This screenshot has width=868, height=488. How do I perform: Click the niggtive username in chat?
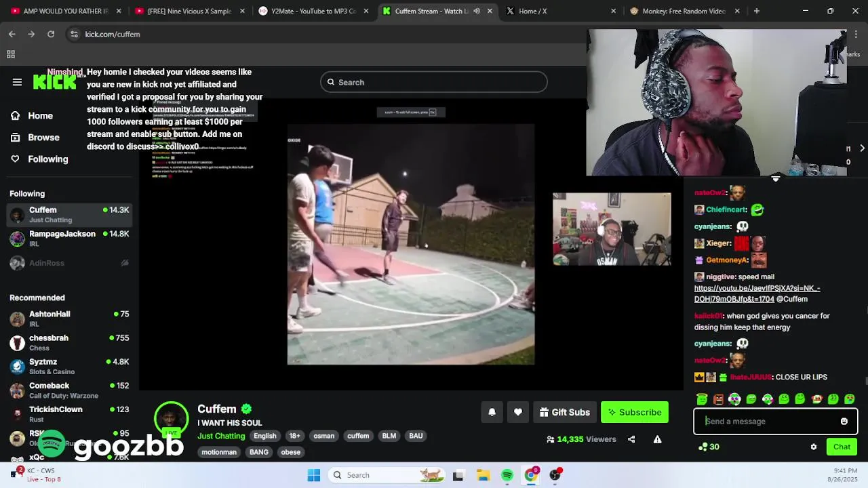point(720,277)
